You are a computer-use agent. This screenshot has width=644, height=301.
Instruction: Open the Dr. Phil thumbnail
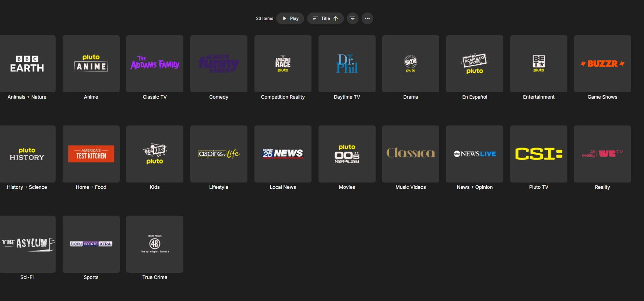tap(347, 64)
